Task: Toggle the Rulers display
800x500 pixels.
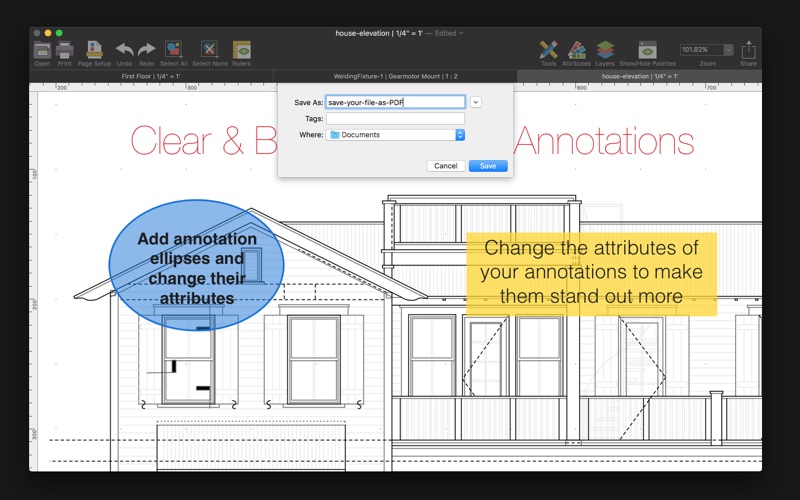Action: click(241, 50)
